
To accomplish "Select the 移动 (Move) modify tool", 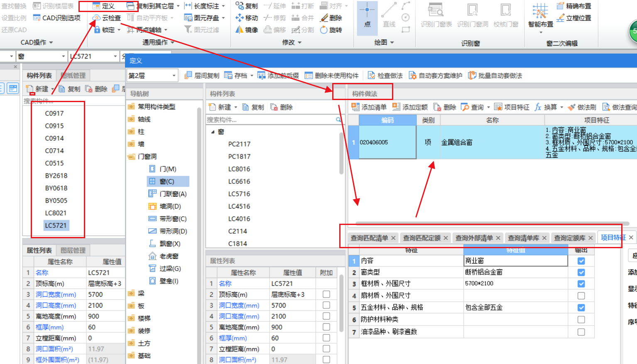I will click(247, 18).
